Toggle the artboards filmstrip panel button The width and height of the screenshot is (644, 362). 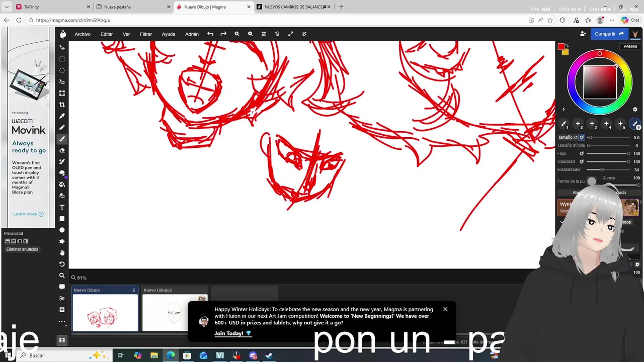coord(62,340)
